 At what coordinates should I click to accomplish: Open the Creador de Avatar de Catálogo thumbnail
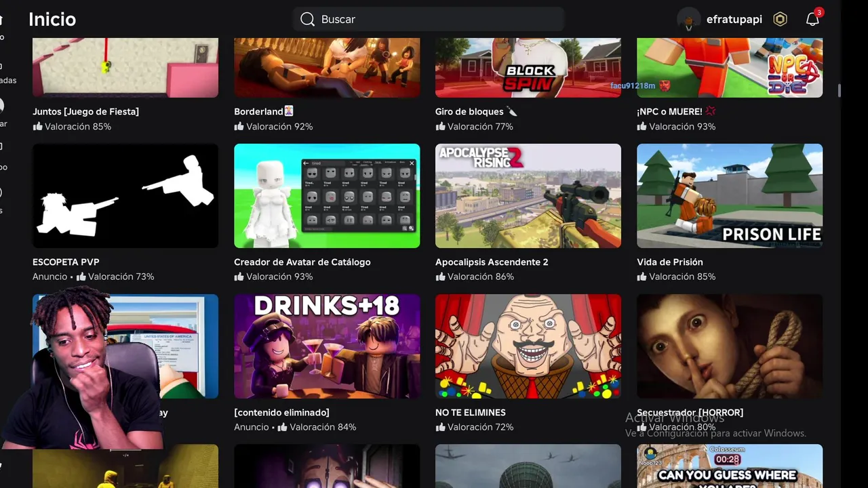(327, 196)
